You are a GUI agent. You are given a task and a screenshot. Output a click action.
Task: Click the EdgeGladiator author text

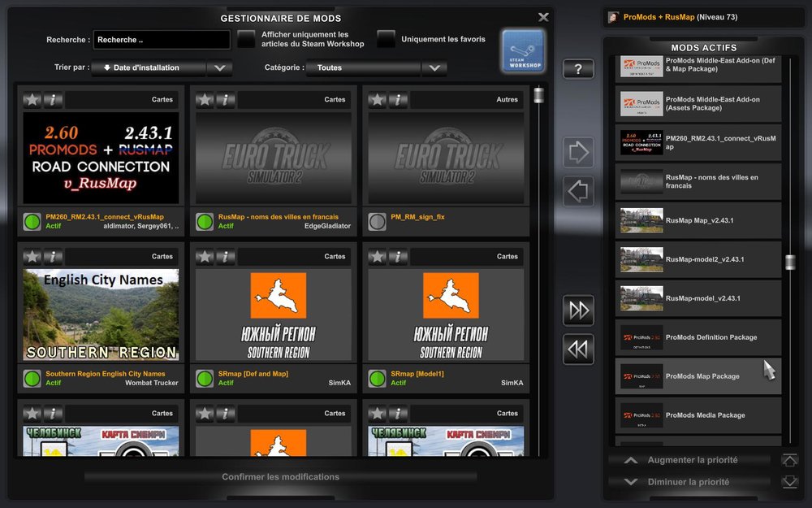(x=327, y=226)
